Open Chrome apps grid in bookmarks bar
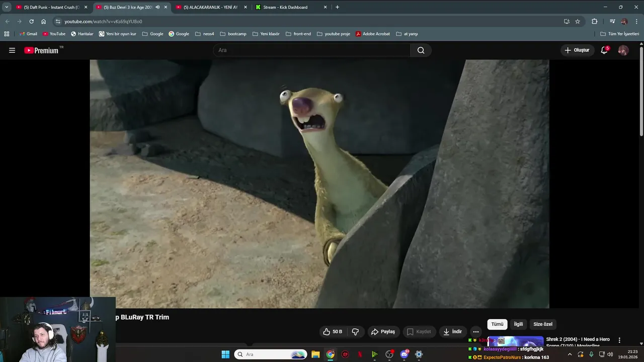The height and width of the screenshot is (362, 644). coord(7,34)
